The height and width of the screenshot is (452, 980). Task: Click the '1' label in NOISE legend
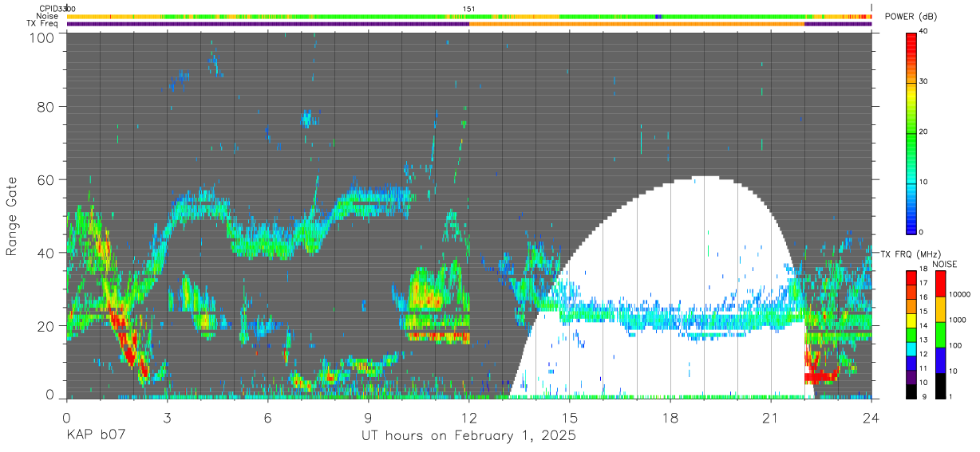[x=952, y=396]
